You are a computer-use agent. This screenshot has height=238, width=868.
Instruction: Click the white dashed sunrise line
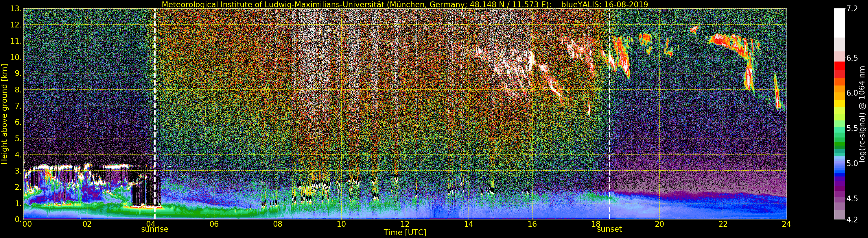(155, 114)
